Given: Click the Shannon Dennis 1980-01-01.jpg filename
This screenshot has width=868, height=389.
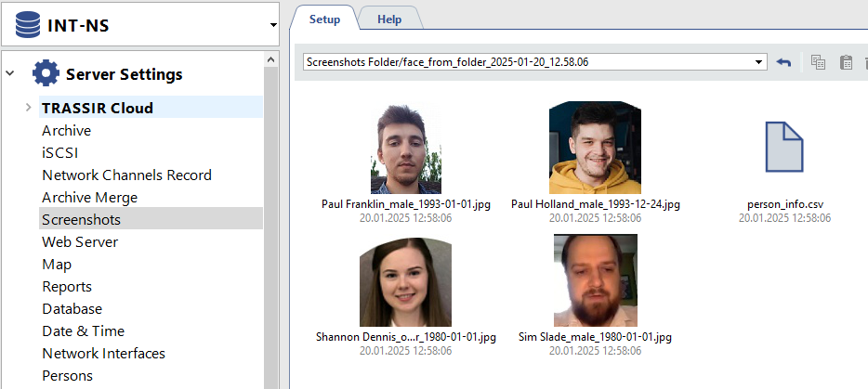Looking at the screenshot, I should click(406, 337).
